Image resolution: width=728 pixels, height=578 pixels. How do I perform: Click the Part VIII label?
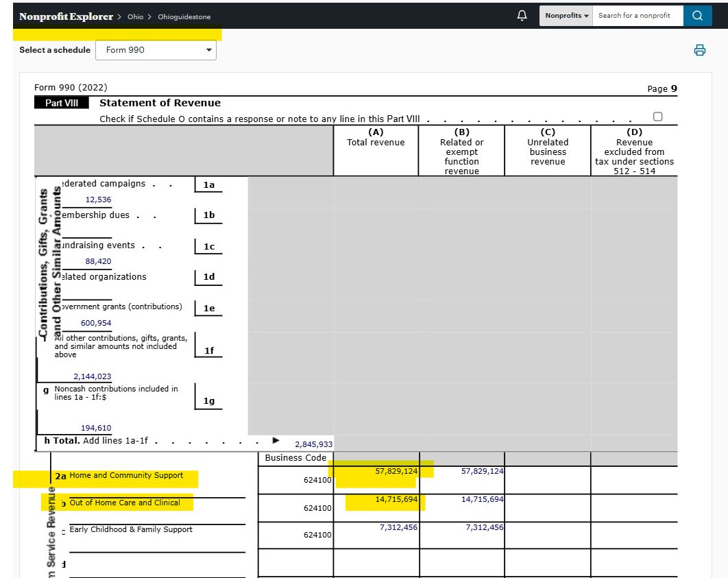61,103
